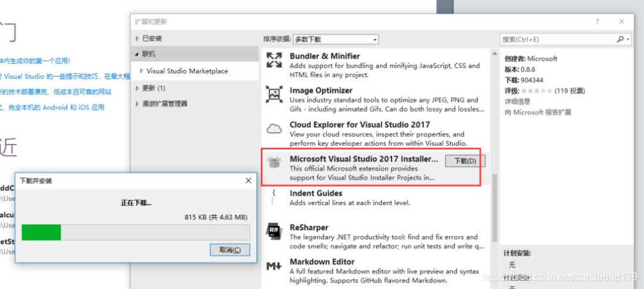Select the Visual Studio Marketplace tree item
644x289 pixels.
coord(187,71)
